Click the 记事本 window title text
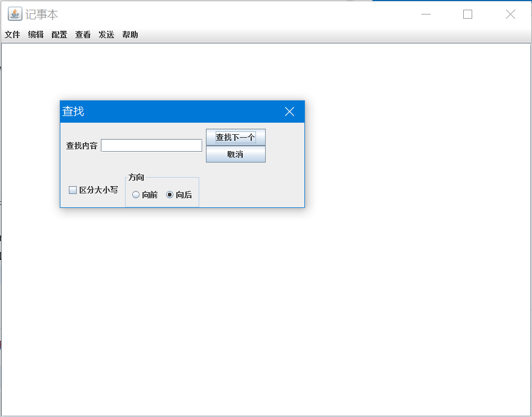This screenshot has height=417, width=532. point(42,13)
